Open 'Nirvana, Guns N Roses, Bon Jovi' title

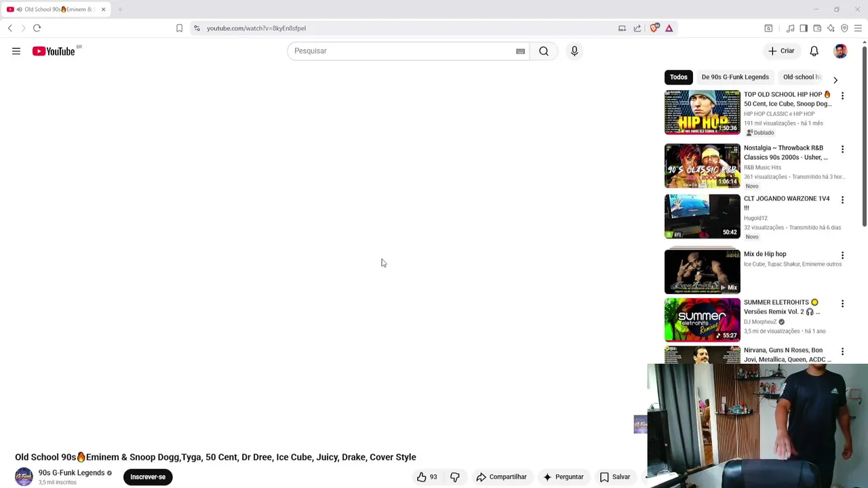click(787, 355)
